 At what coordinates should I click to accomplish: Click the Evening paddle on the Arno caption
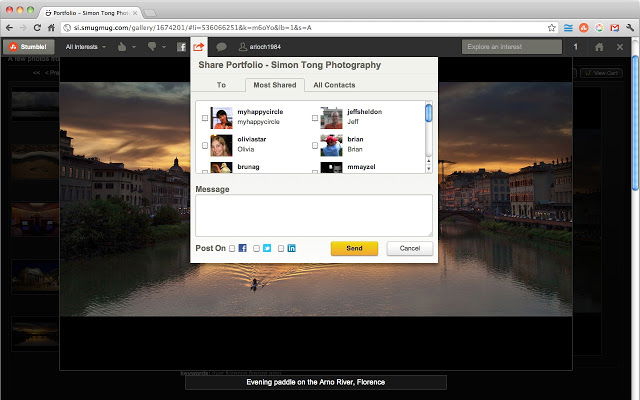(x=316, y=382)
